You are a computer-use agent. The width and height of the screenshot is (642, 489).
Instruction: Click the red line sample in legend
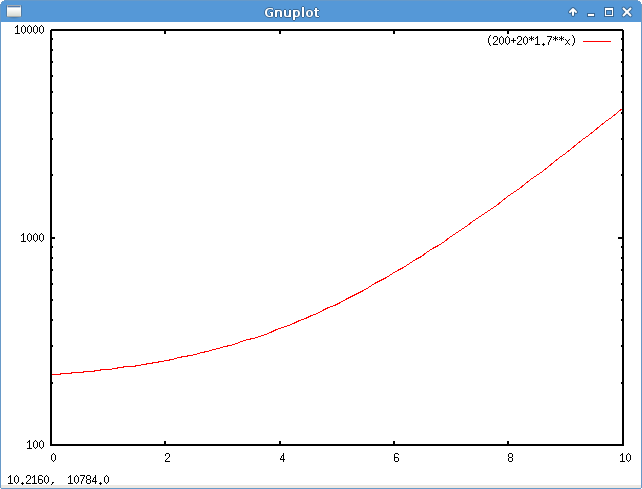597,41
